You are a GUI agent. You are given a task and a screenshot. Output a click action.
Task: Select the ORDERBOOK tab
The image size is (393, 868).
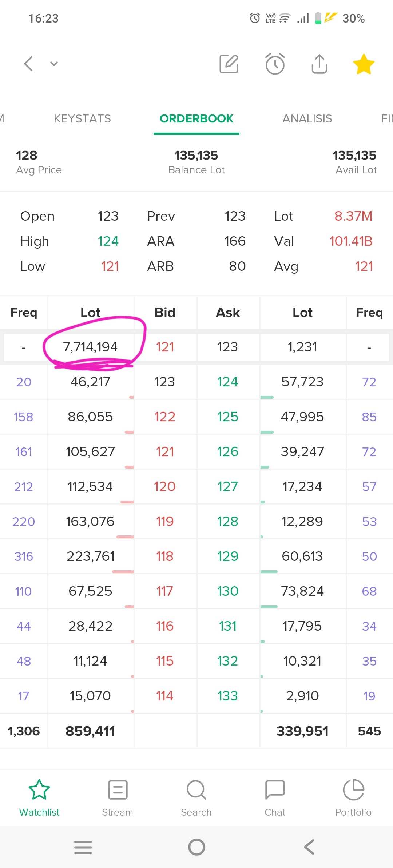196,119
